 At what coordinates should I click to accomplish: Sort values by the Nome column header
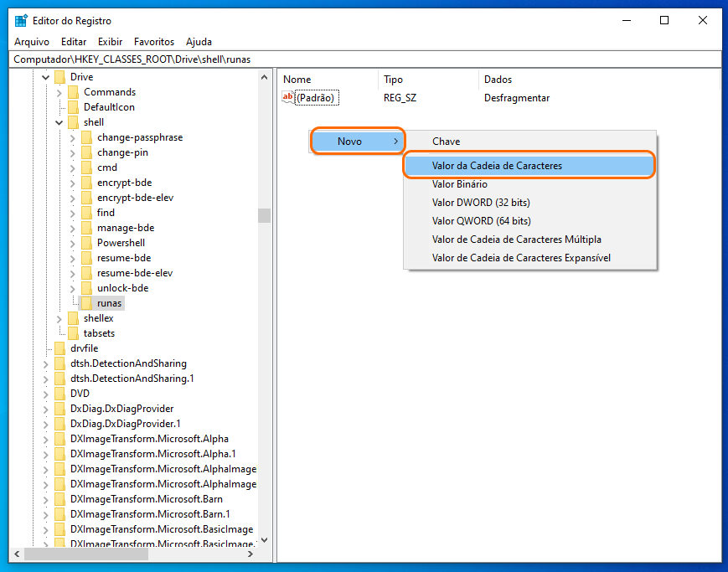pos(328,80)
